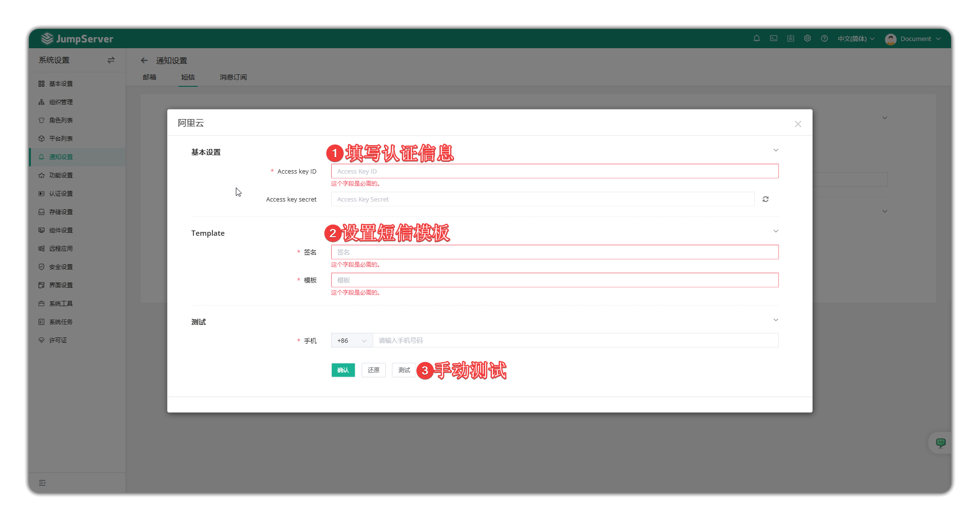
Task: Expand the upper chevron in background panel
Action: pos(885,118)
